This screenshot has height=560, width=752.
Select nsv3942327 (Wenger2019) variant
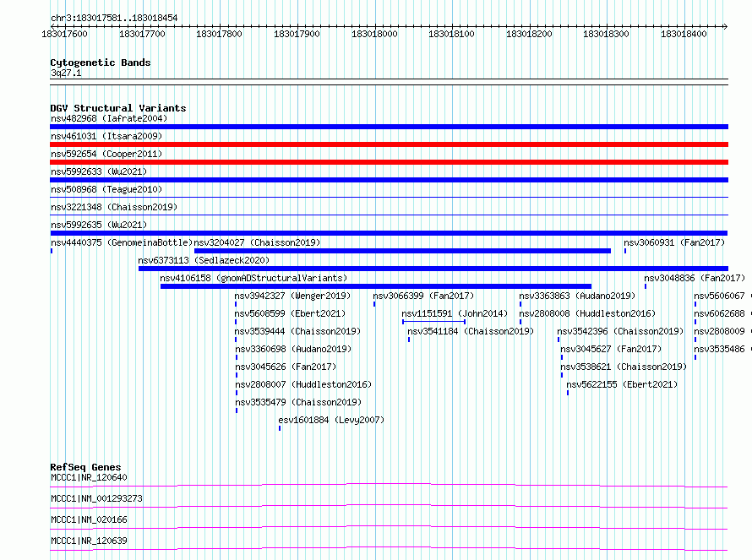(x=292, y=296)
